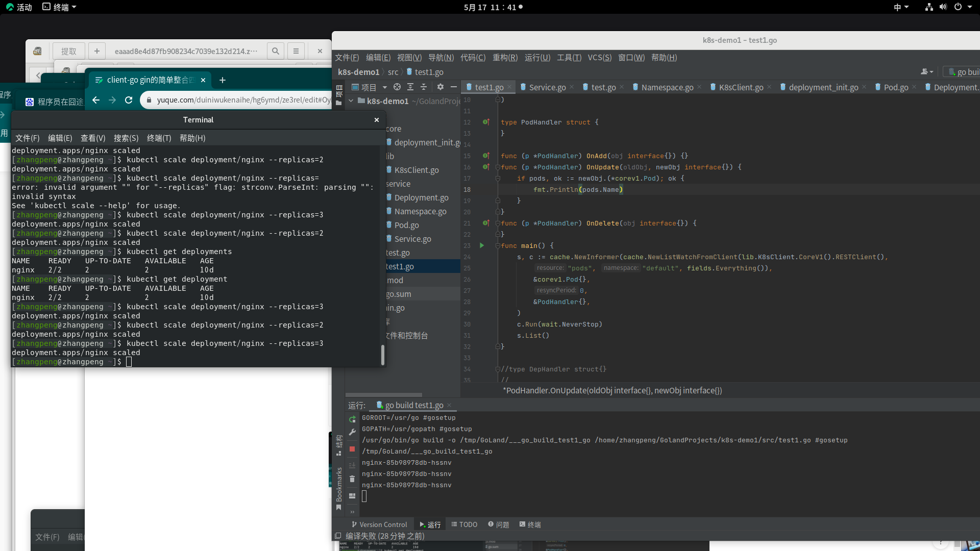The width and height of the screenshot is (980, 551).
Task: Open 代码(C) menu in GoLand
Action: pyautogui.click(x=473, y=58)
